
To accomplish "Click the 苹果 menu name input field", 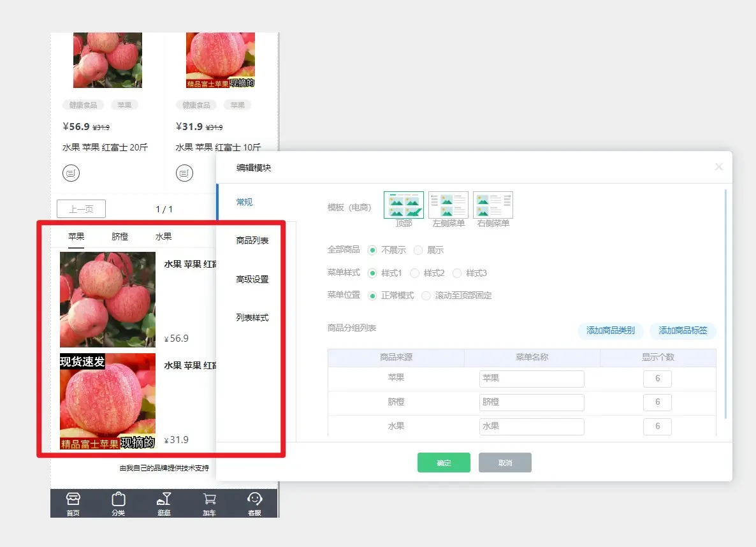I will [x=532, y=379].
